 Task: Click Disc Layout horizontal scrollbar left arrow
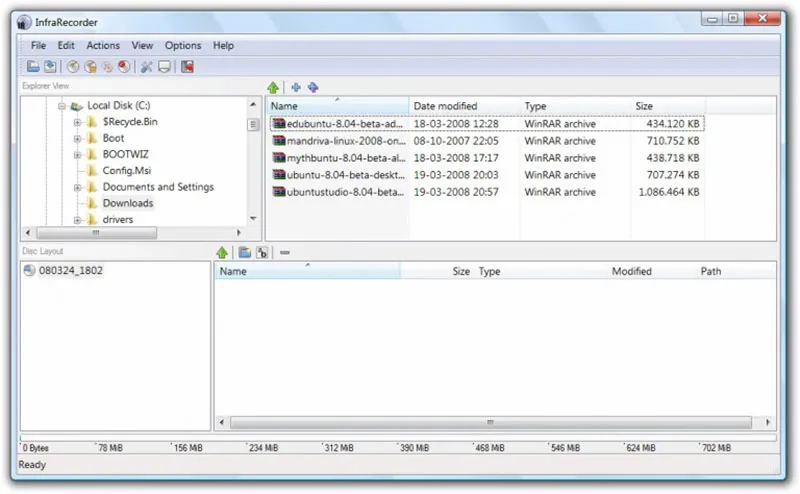click(221, 422)
